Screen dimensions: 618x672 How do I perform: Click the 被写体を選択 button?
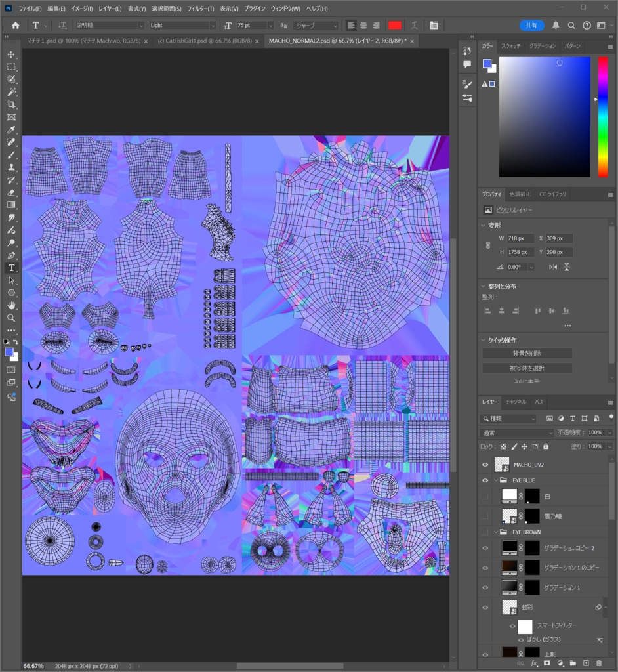(527, 367)
